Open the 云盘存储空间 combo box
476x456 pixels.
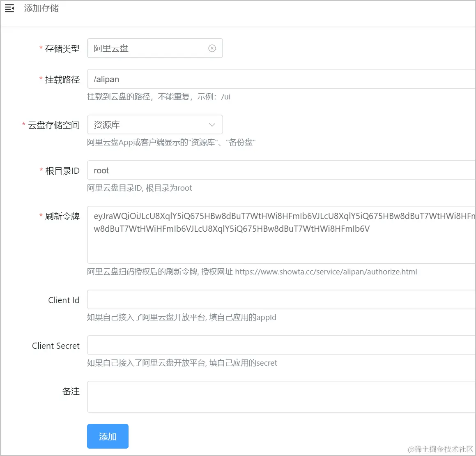[x=155, y=124]
